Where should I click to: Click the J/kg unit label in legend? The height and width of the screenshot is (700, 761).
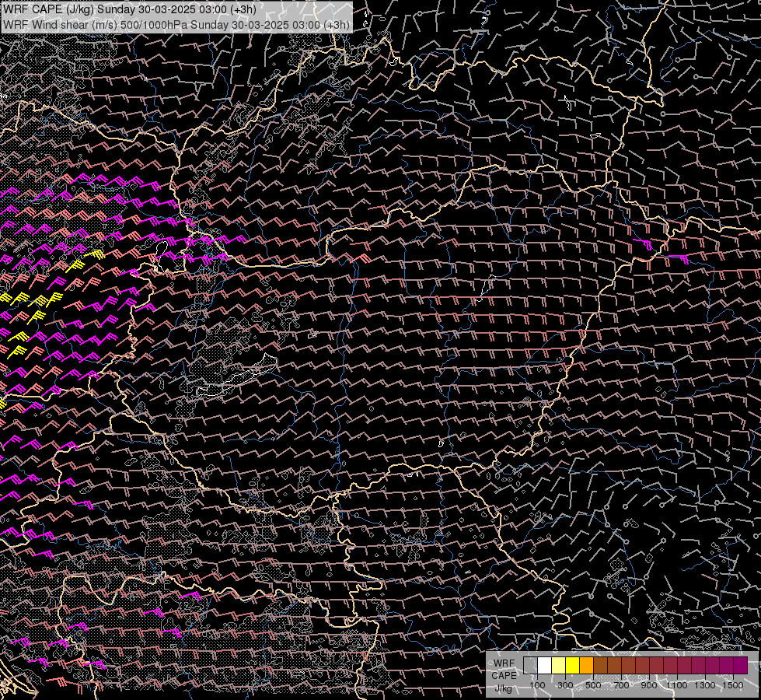tap(504, 688)
